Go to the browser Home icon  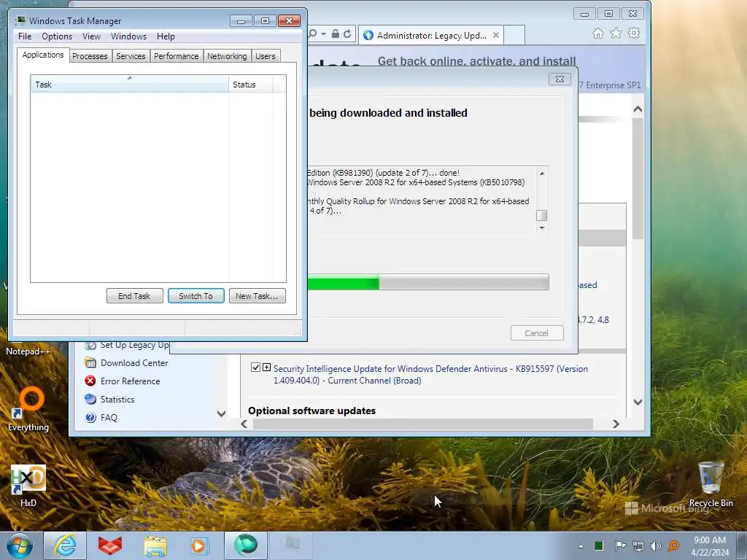pos(598,34)
